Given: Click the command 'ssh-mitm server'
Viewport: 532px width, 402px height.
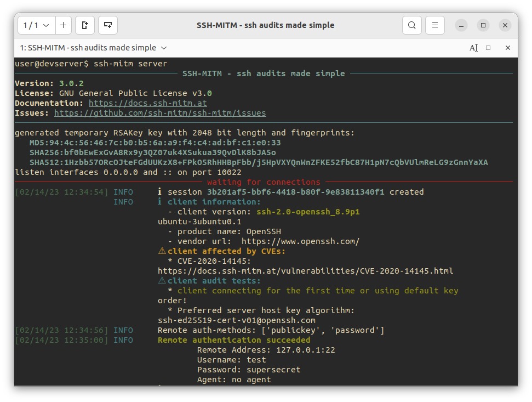Looking at the screenshot, I should (130, 64).
